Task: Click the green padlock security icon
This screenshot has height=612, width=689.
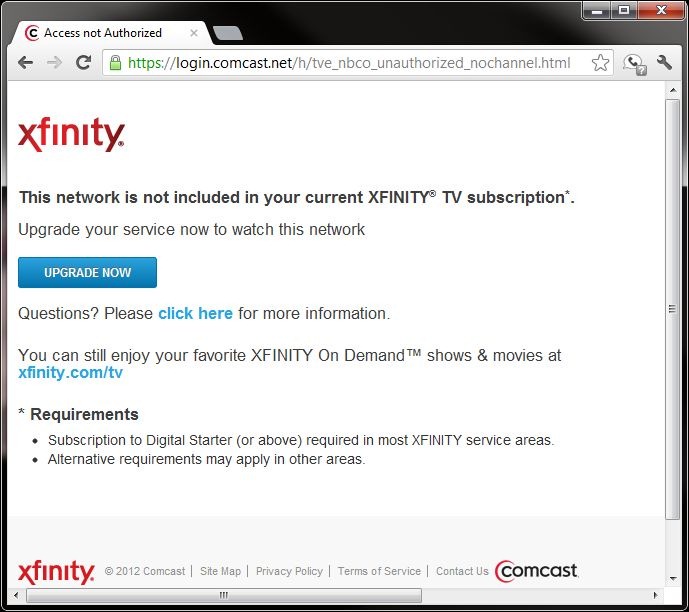Action: pos(115,63)
